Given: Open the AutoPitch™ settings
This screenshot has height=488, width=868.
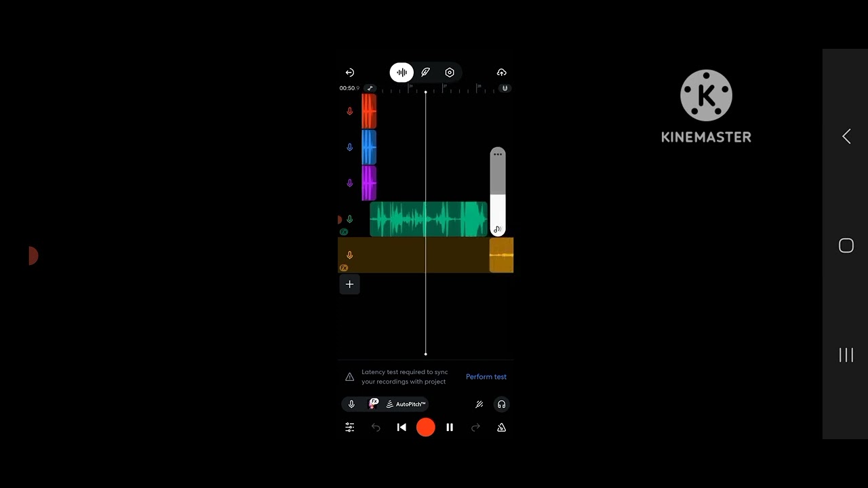Looking at the screenshot, I should click(406, 405).
